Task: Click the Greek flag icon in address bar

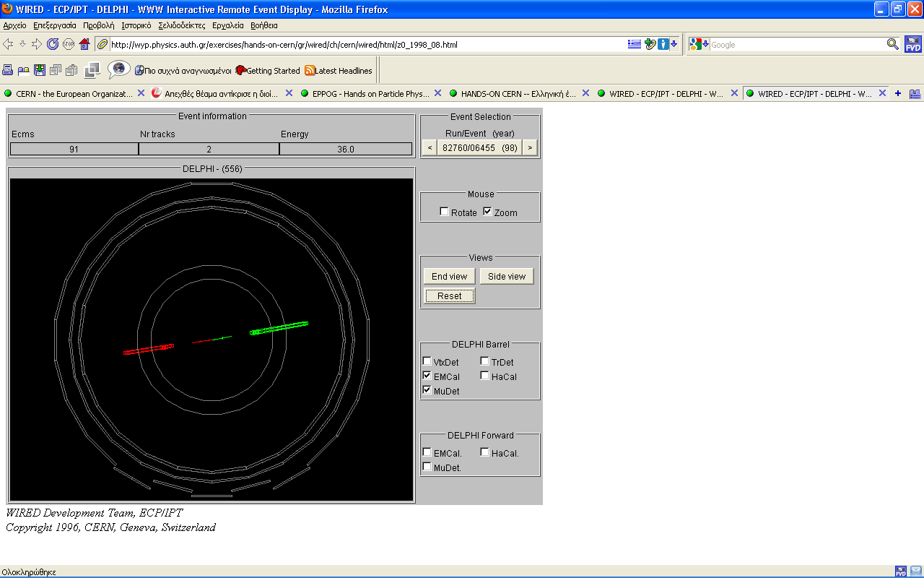Action: pos(635,44)
